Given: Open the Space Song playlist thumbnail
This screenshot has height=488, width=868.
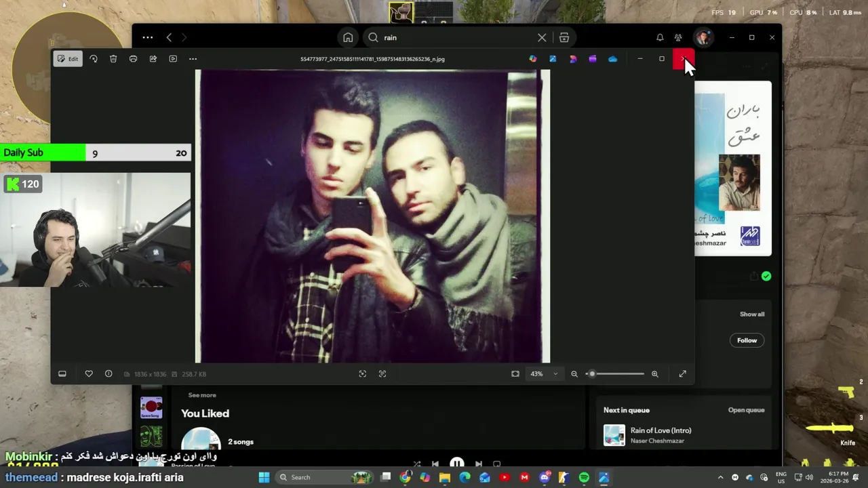Looking at the screenshot, I should tap(151, 407).
